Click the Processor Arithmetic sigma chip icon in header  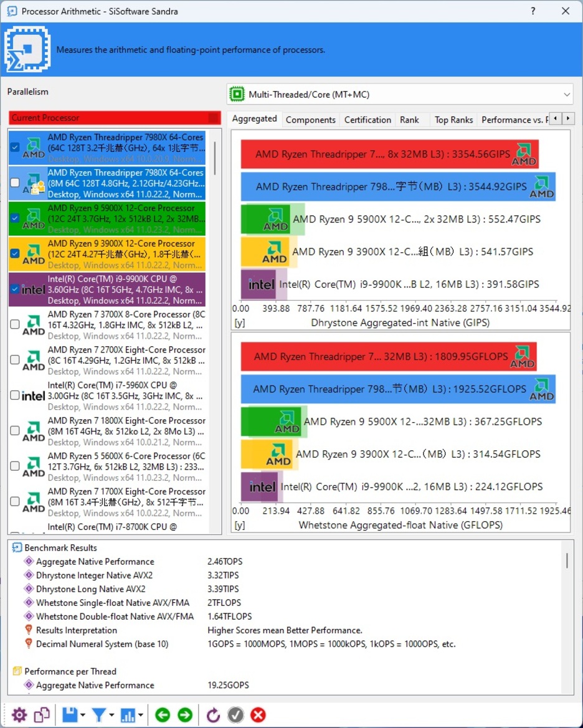[x=27, y=49]
